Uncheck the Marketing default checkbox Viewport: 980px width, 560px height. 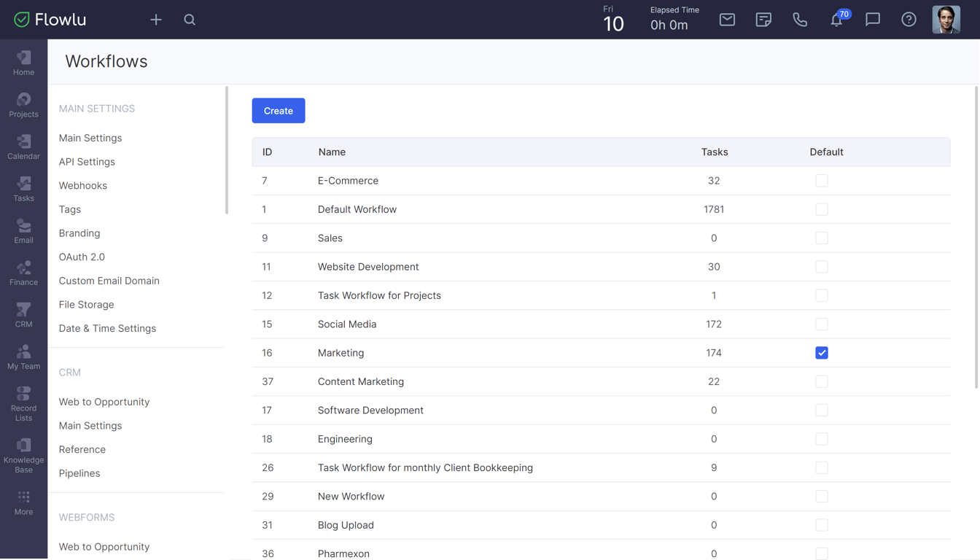(822, 353)
